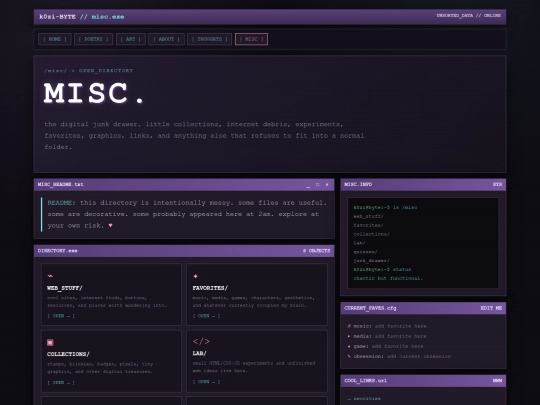The image size is (540, 405).
Task: Click the obsession entry bullet icon
Action: coord(349,356)
